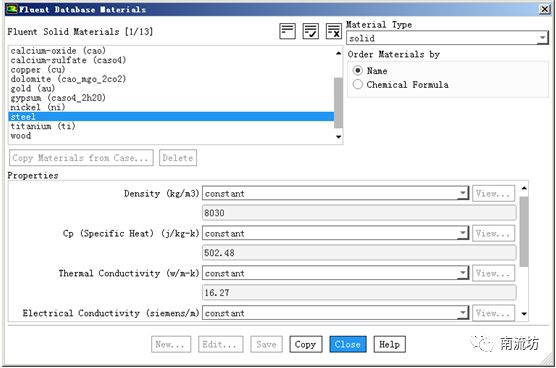Select calcium-oxide (cao) in materials list
Viewport: 556px width, 368px height.
coord(171,51)
